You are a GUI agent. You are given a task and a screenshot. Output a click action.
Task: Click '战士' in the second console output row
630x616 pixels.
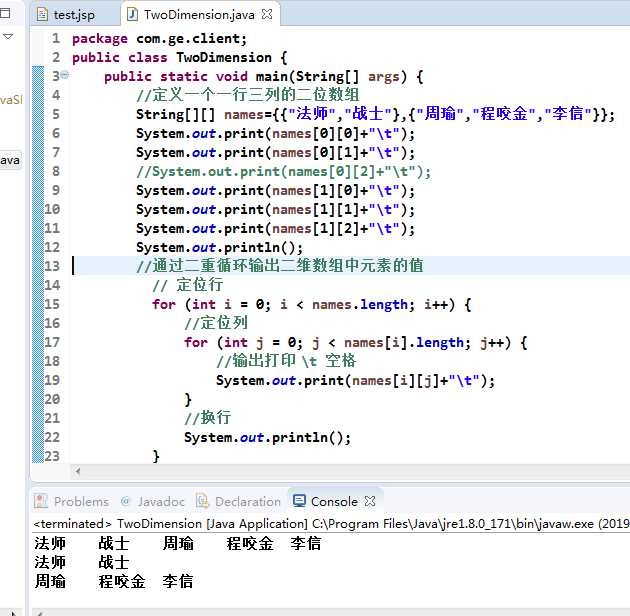[x=114, y=563]
